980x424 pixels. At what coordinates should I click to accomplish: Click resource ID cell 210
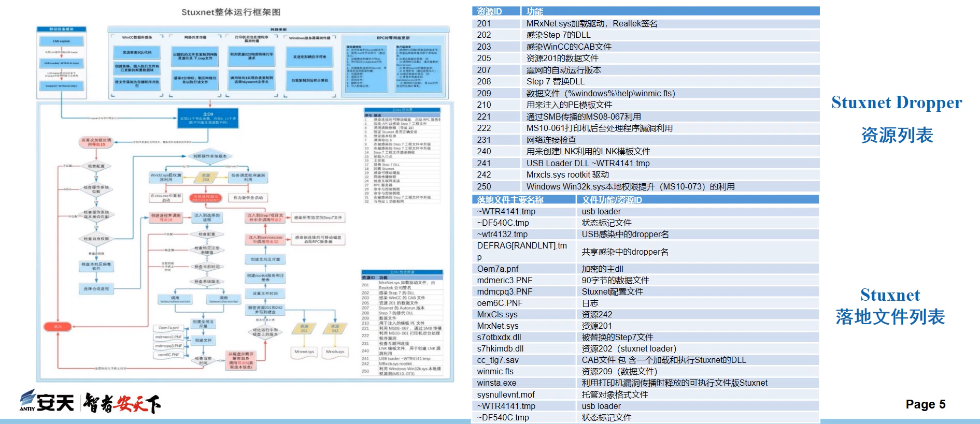[x=496, y=105]
